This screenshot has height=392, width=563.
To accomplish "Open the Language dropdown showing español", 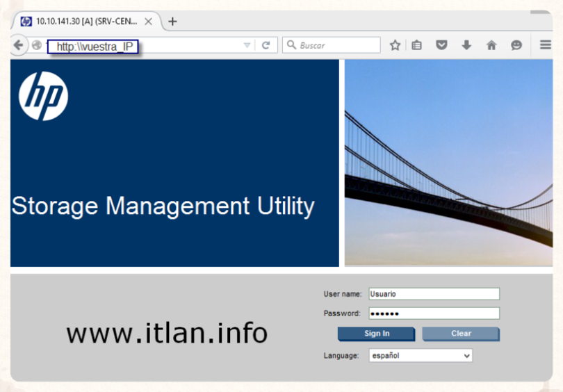I will click(421, 355).
